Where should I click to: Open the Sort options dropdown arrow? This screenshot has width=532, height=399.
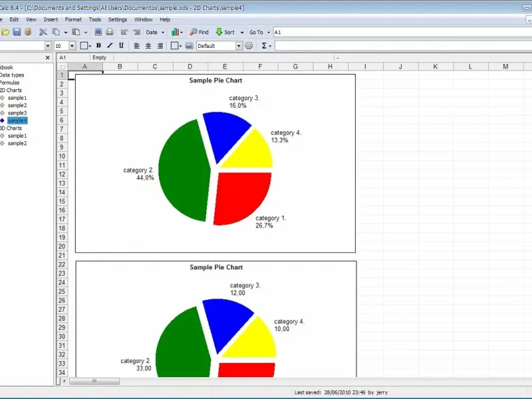click(x=242, y=33)
